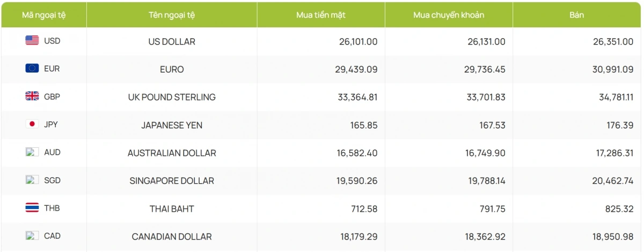
Task: Click the US flag icon beside USD
Action: [32, 41]
